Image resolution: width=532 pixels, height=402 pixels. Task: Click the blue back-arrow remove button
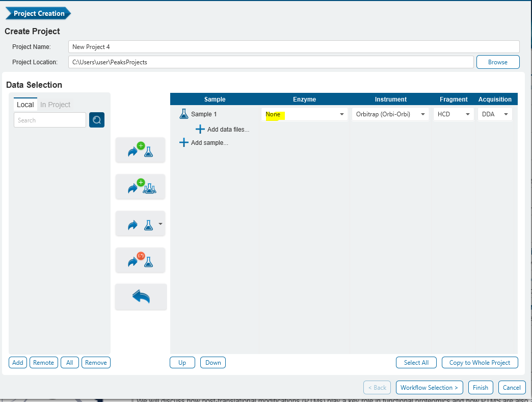click(141, 297)
